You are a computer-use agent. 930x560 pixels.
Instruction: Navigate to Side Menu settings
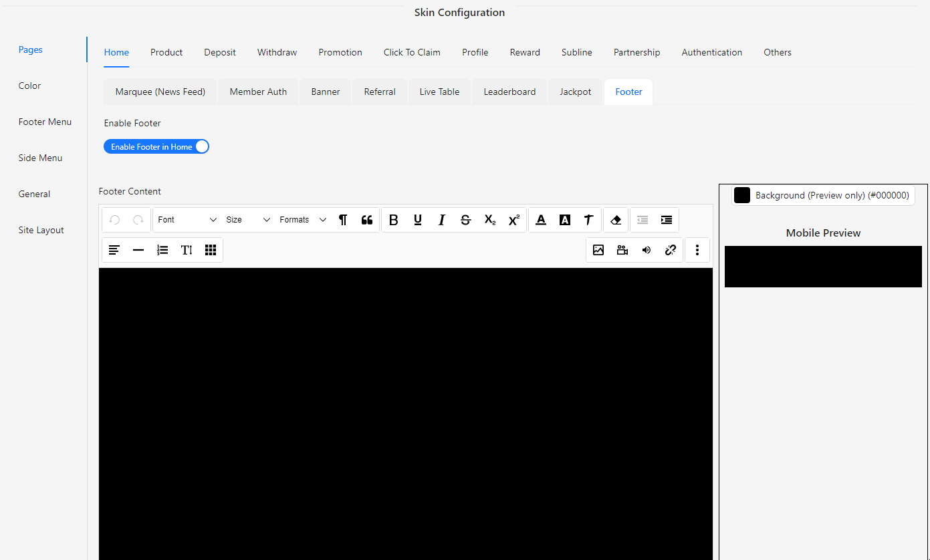[40, 158]
